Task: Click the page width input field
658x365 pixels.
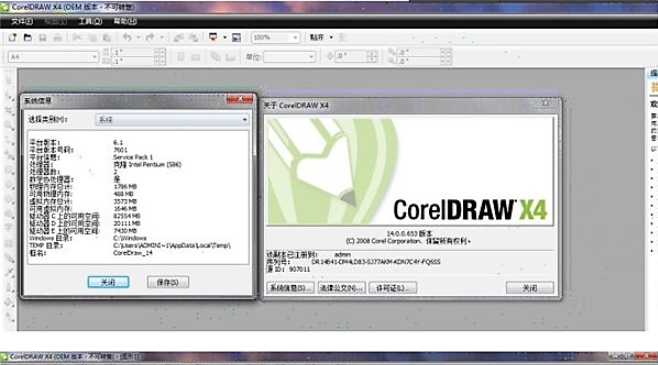Action: pyautogui.click(x=134, y=52)
